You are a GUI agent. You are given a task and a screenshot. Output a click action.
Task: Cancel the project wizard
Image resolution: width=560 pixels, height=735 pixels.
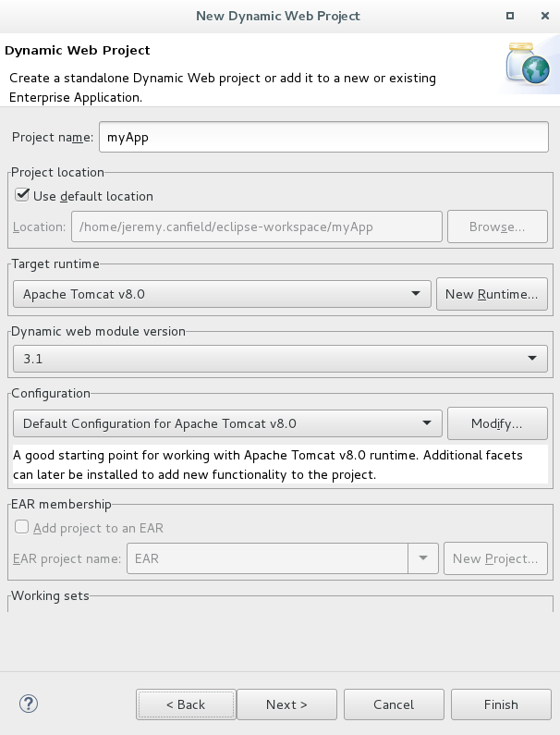coord(394,704)
